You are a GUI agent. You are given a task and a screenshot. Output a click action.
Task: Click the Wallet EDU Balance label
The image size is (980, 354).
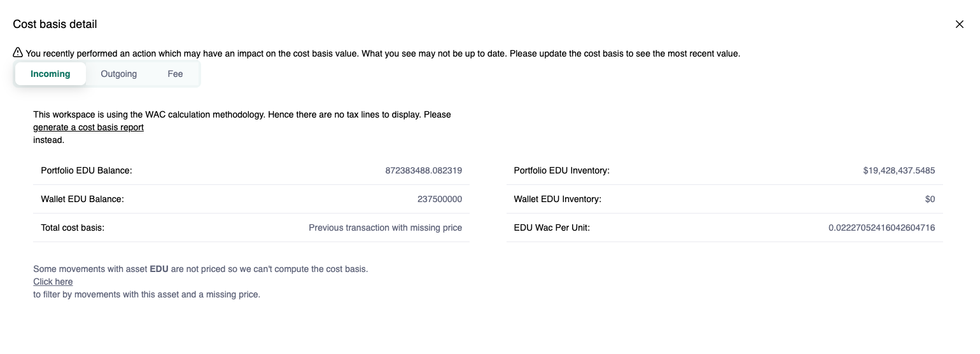pyautogui.click(x=82, y=199)
